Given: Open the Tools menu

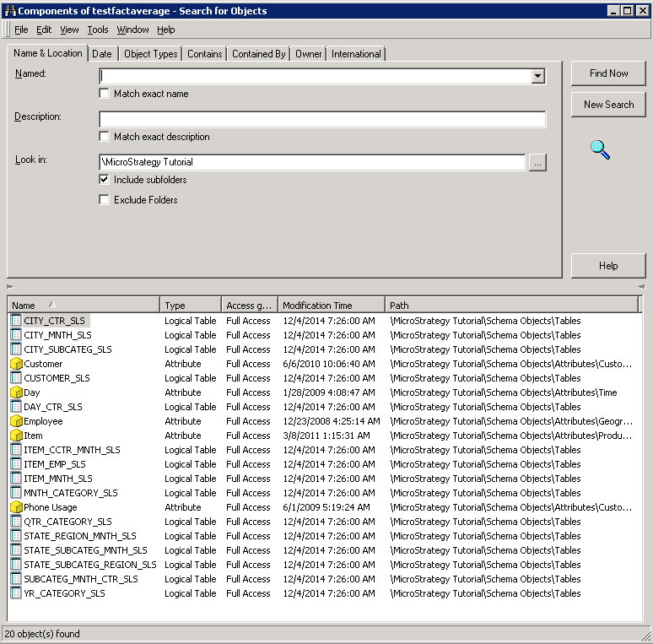Looking at the screenshot, I should pyautogui.click(x=98, y=30).
